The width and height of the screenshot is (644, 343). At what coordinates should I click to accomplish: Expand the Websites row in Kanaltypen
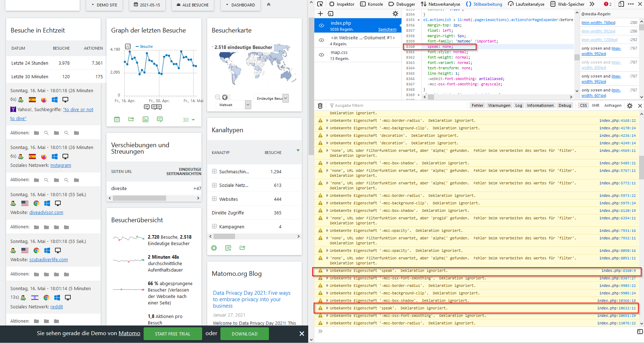(x=214, y=199)
